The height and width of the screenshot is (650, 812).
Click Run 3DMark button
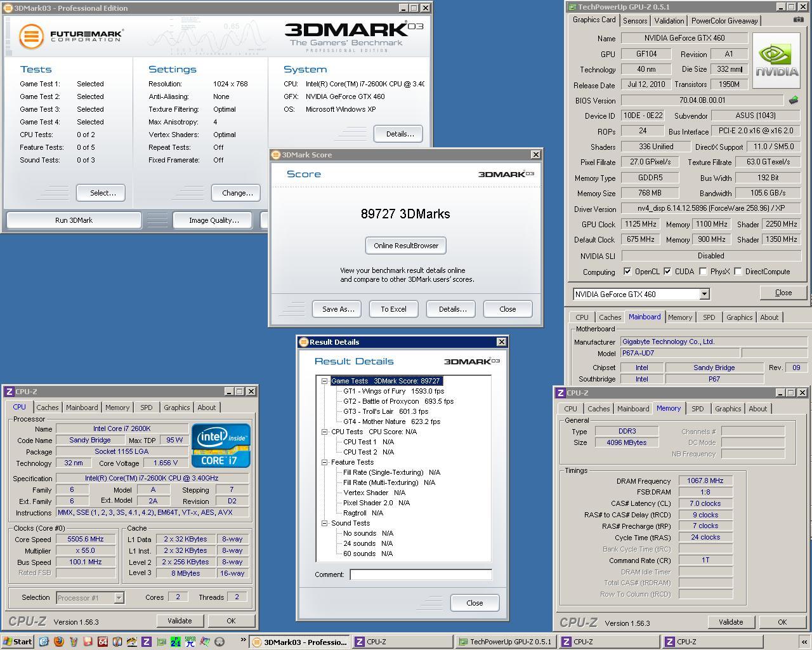(74, 220)
